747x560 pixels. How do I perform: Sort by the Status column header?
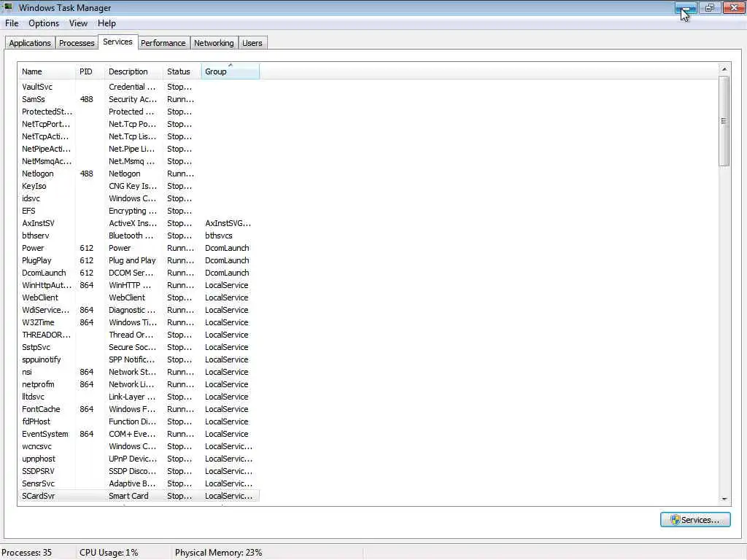coord(182,71)
